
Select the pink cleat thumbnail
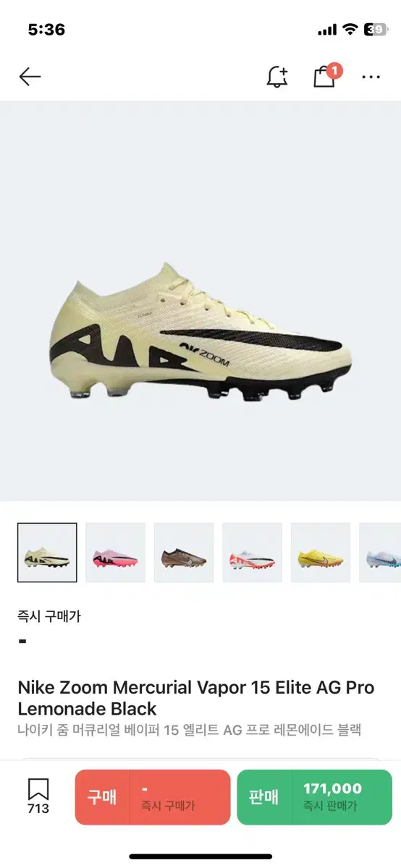pyautogui.click(x=116, y=553)
